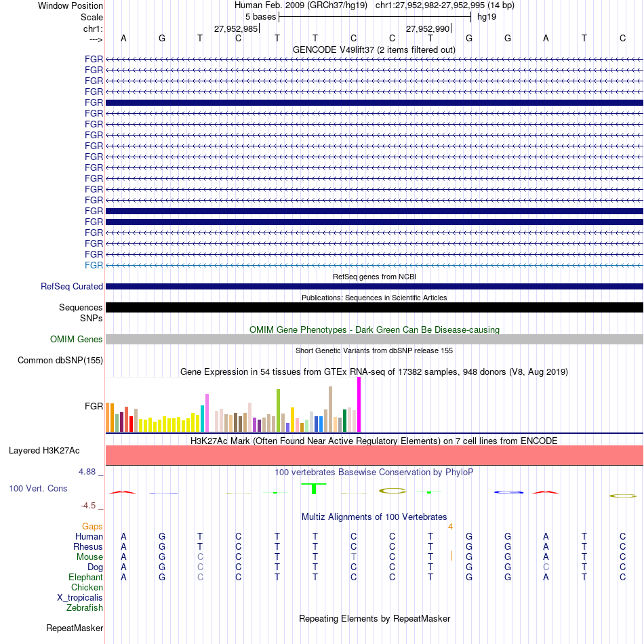The height and width of the screenshot is (644, 644).
Task: Click the gray OMIM Genes bar
Action: pyautogui.click(x=374, y=339)
